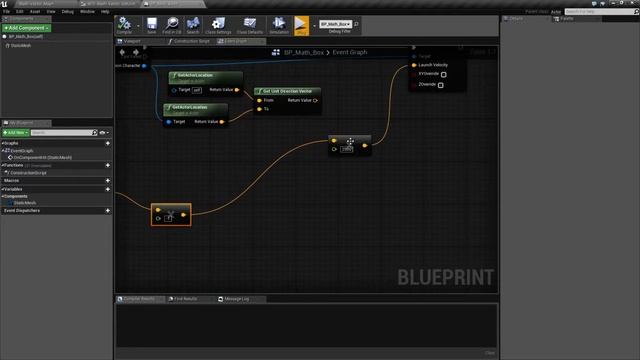Add new graph with Graphs plus icon
640x360 pixels.
click(x=108, y=143)
